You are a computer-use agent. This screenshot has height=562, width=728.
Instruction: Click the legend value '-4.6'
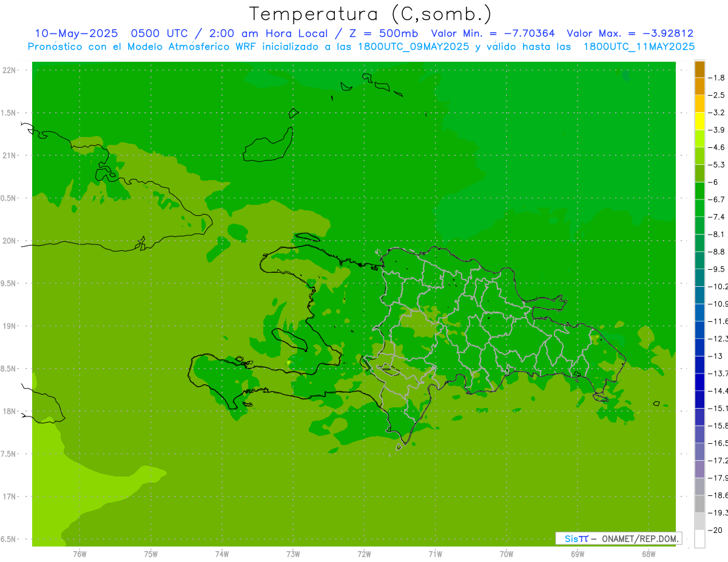pyautogui.click(x=716, y=147)
